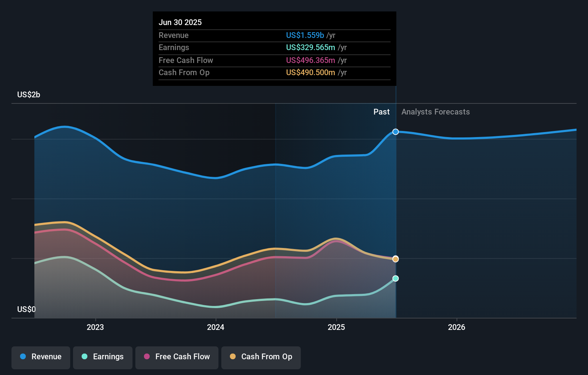
Task: Select the Past section label
Action: coord(381,112)
